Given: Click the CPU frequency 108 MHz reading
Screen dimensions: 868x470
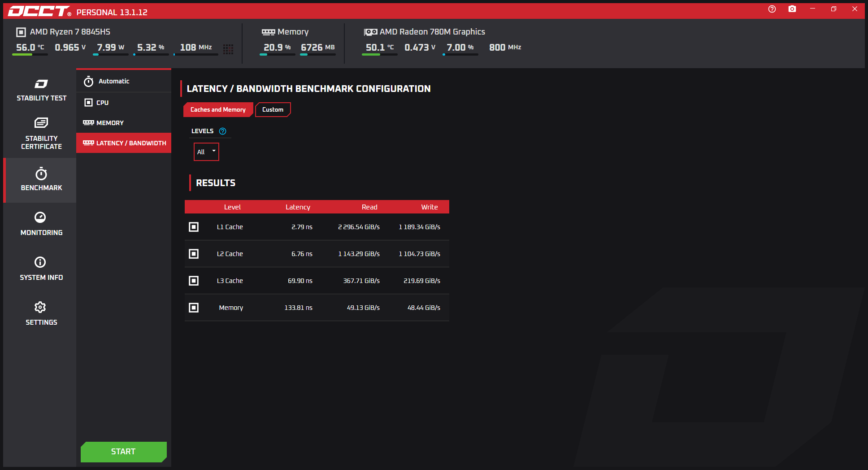Looking at the screenshot, I should [196, 48].
